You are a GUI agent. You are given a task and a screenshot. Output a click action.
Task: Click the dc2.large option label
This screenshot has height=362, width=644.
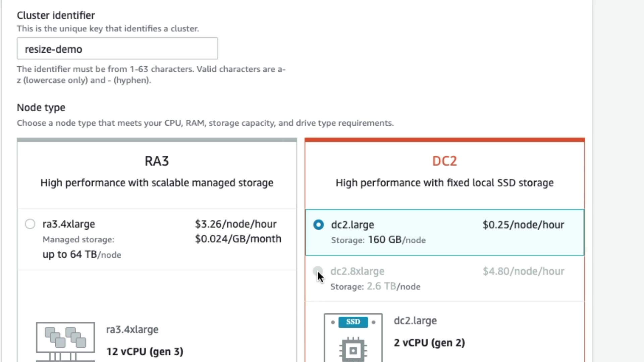pos(353,225)
